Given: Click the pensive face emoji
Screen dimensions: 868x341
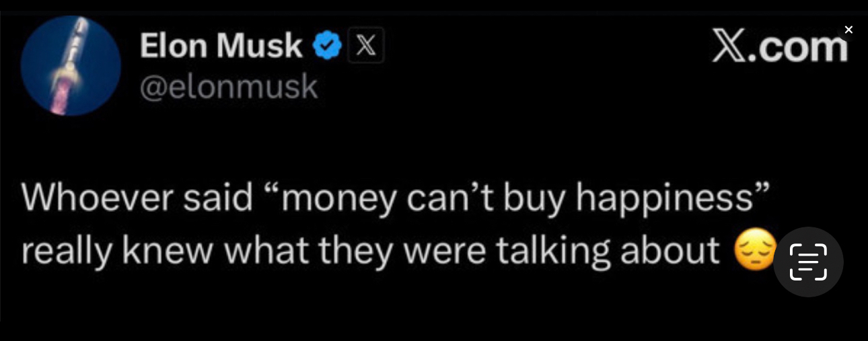Looking at the screenshot, I should coord(754,250).
